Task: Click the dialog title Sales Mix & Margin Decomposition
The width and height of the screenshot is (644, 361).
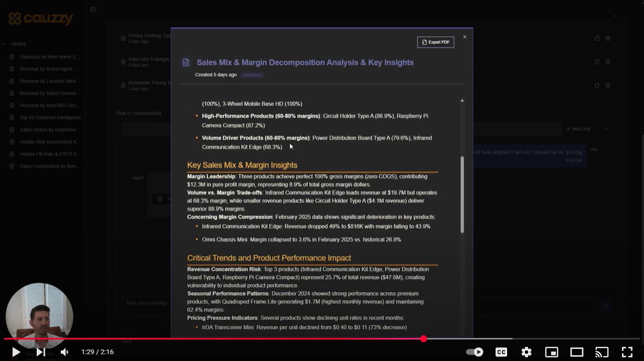Action: click(305, 62)
